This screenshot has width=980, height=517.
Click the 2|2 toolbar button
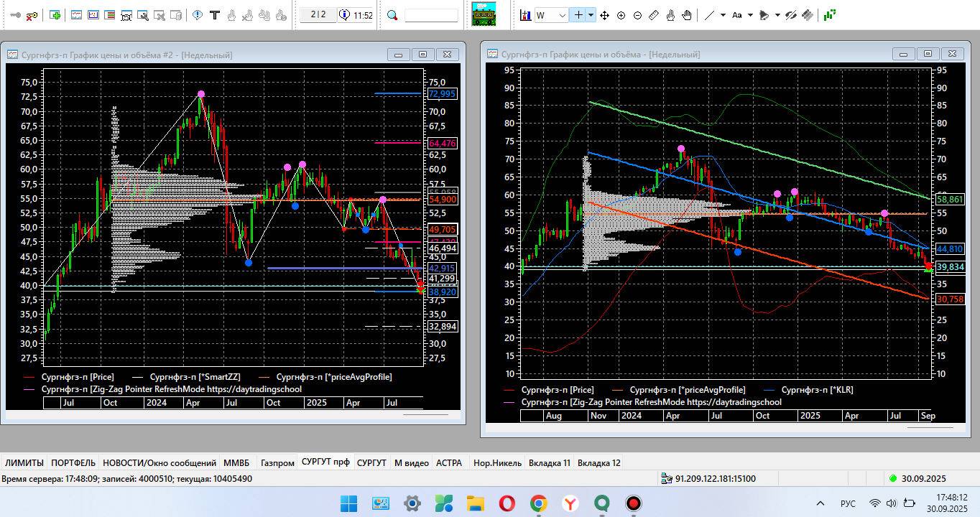(318, 15)
